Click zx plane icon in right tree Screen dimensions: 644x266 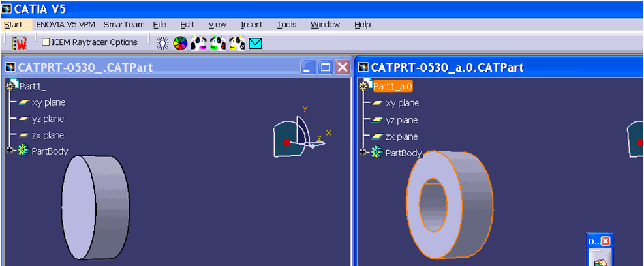pyautogui.click(x=377, y=137)
